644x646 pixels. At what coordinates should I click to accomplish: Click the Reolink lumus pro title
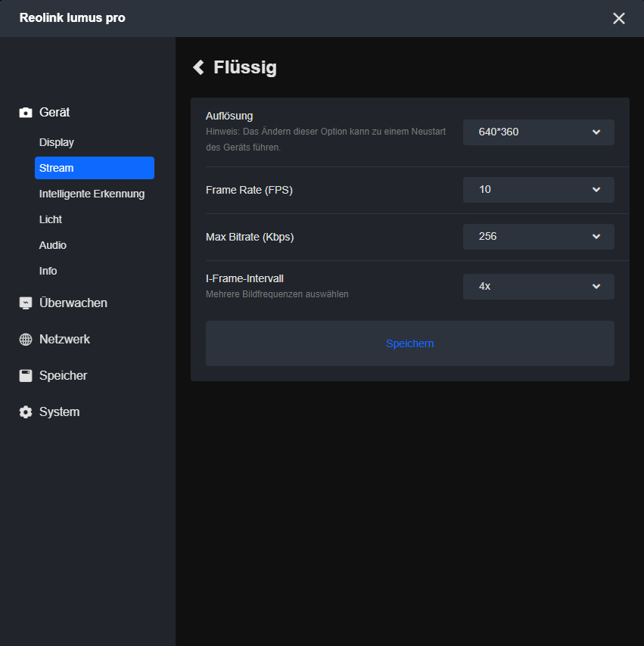coord(73,17)
